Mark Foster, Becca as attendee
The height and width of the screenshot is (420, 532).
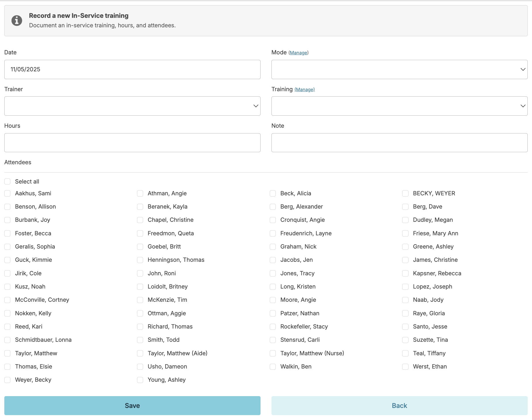point(7,233)
